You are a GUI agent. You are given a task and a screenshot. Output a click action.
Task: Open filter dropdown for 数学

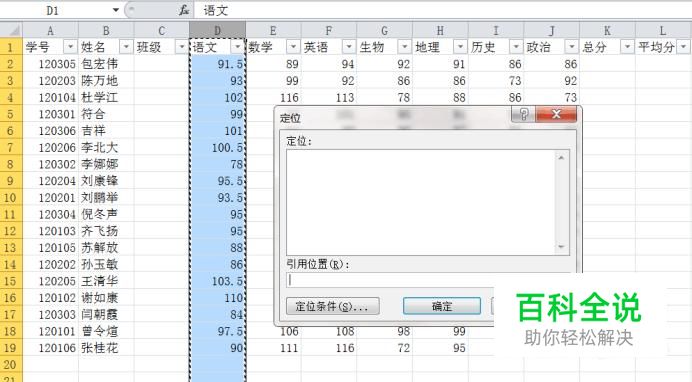(x=293, y=46)
